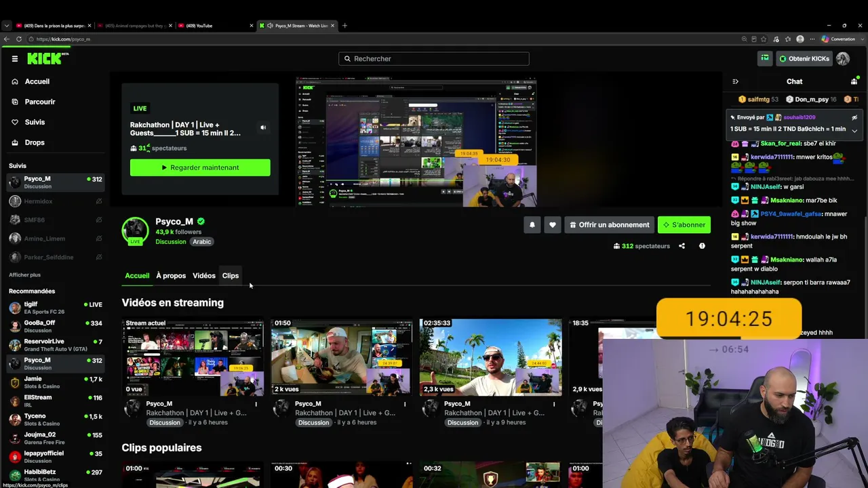
Task: Open the 01:50 video thumbnail
Action: tap(342, 357)
